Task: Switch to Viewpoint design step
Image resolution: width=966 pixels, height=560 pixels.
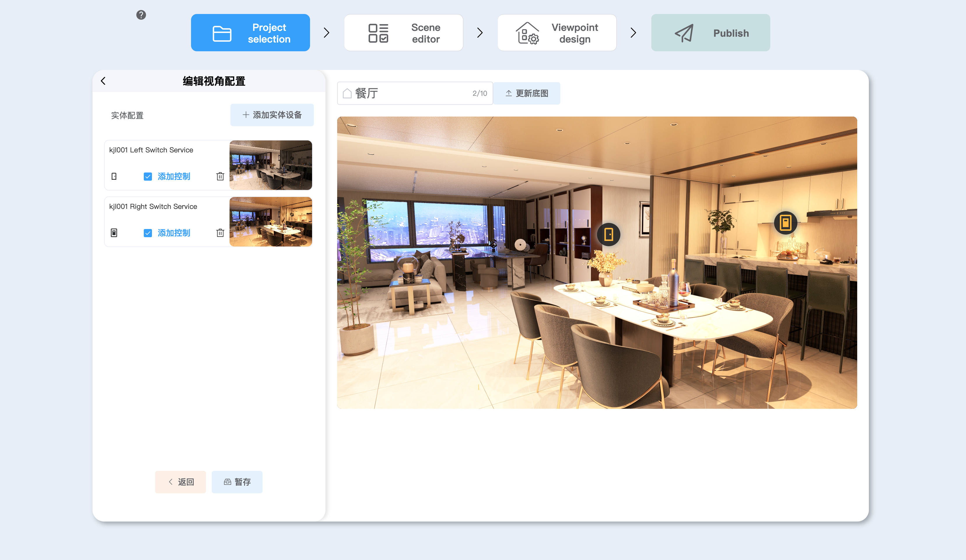Action: (556, 33)
